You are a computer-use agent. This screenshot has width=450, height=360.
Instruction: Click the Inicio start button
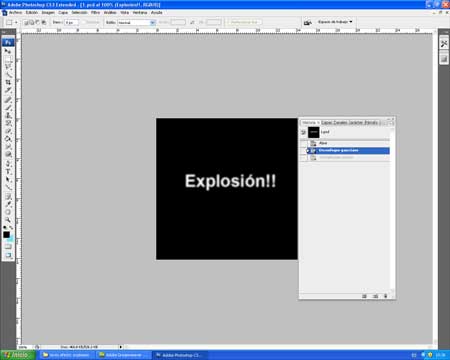pyautogui.click(x=18, y=355)
